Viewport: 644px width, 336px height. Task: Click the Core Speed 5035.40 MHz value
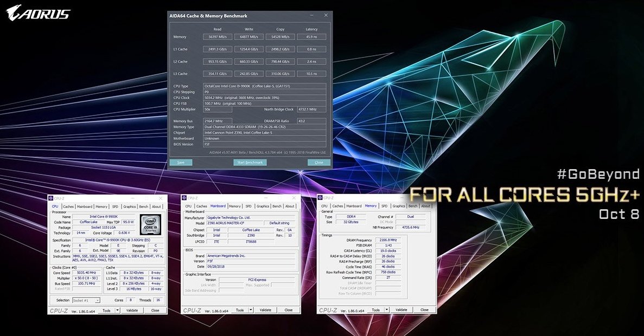point(86,273)
